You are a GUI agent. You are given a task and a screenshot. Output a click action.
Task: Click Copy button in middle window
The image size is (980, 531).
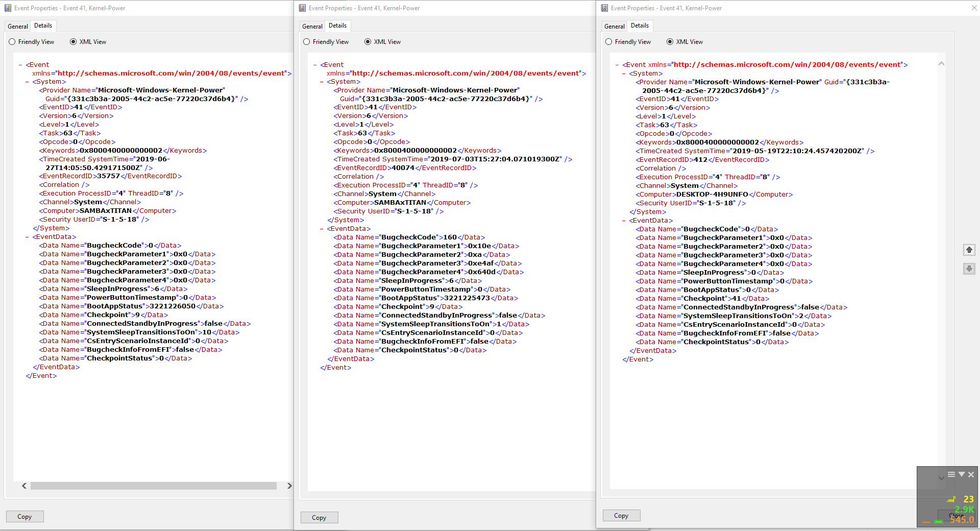click(x=319, y=518)
